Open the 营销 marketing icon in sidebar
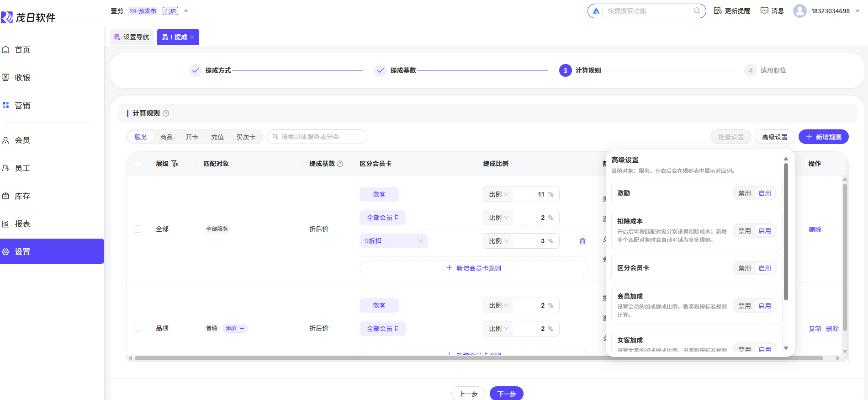Image resolution: width=868 pixels, height=400 pixels. pos(5,105)
